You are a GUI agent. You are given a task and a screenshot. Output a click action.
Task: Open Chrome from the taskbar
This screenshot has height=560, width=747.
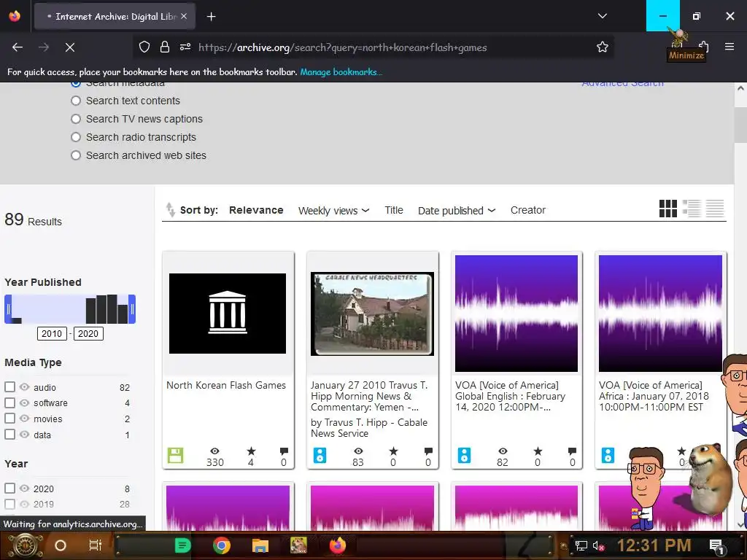click(x=222, y=545)
